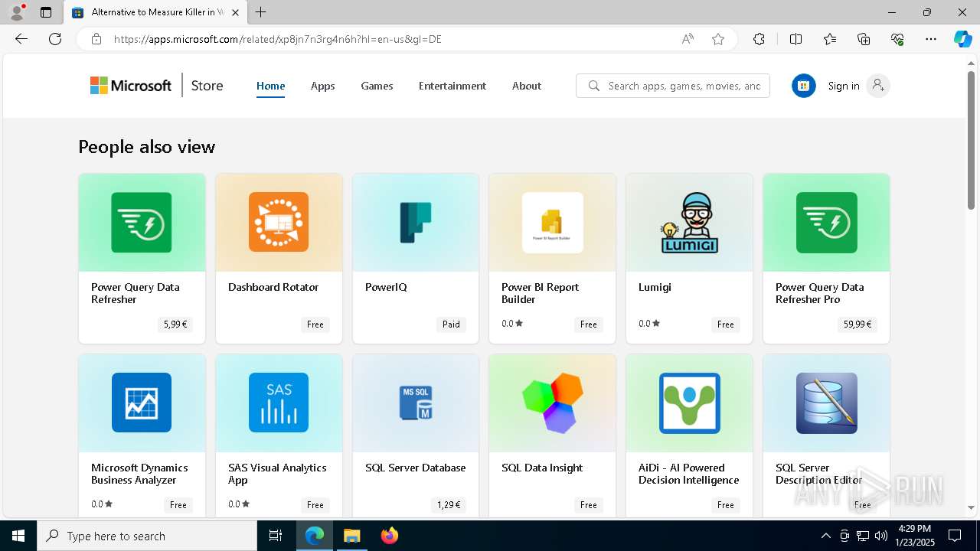Open the Microsoft Store app button in header

point(803,86)
